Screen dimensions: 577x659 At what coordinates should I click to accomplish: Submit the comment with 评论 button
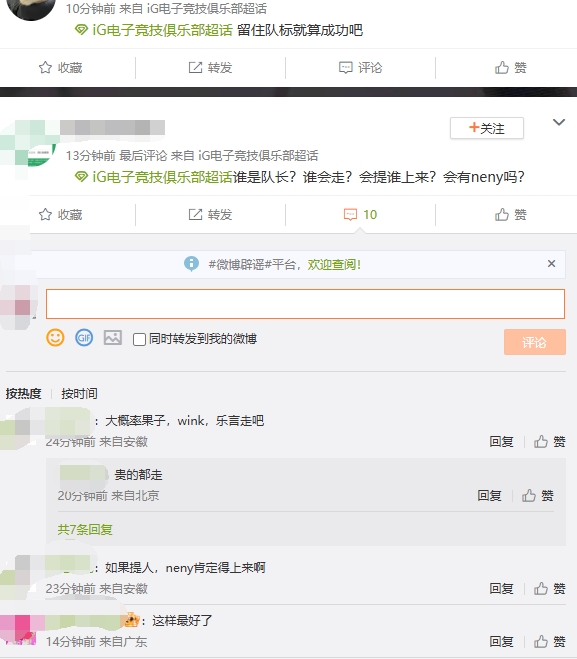click(535, 342)
